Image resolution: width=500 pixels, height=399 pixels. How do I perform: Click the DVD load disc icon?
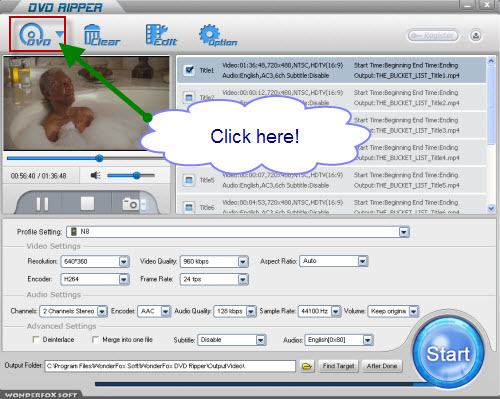(x=35, y=35)
